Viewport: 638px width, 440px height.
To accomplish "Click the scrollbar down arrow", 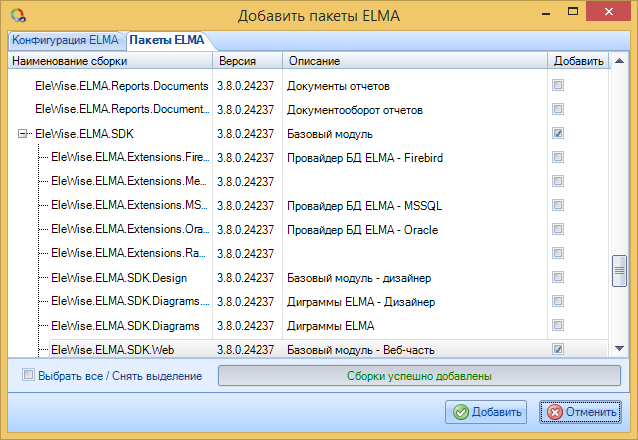I will point(619,347).
